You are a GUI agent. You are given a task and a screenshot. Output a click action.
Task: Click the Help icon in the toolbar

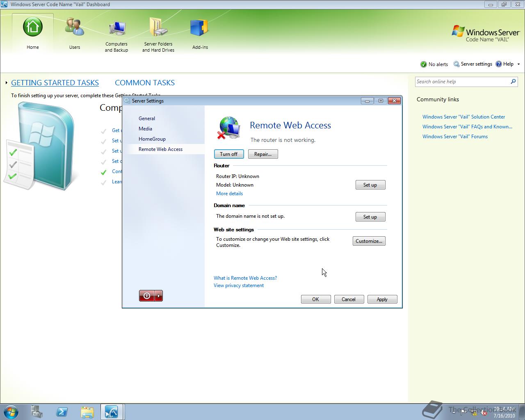coord(499,64)
